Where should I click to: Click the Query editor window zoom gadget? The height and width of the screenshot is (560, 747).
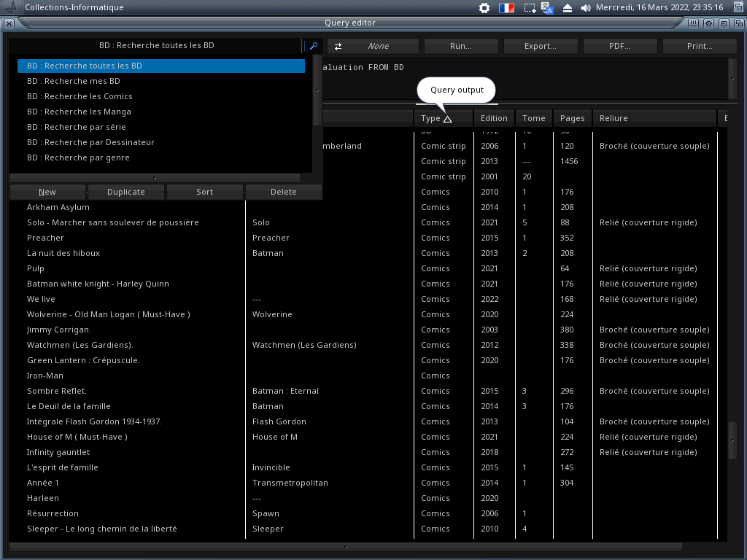click(x=724, y=23)
